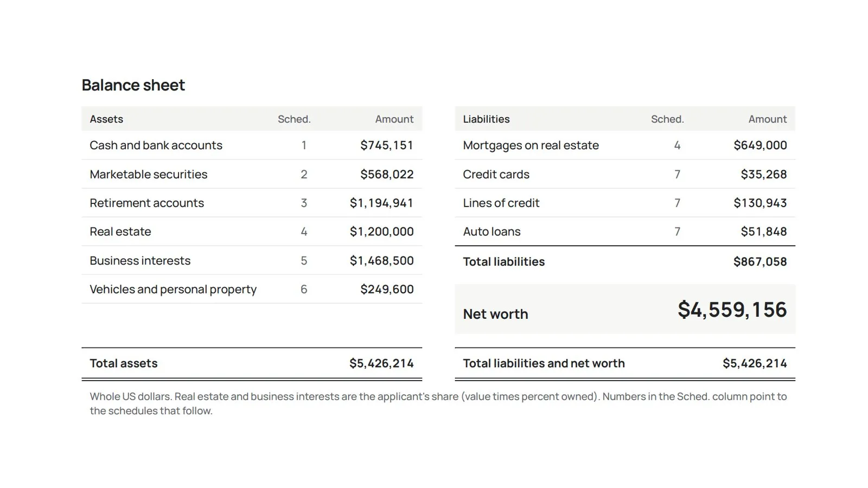Click schedule number 5 for business interests
Viewport: 868px width, 488px height.
pos(304,261)
